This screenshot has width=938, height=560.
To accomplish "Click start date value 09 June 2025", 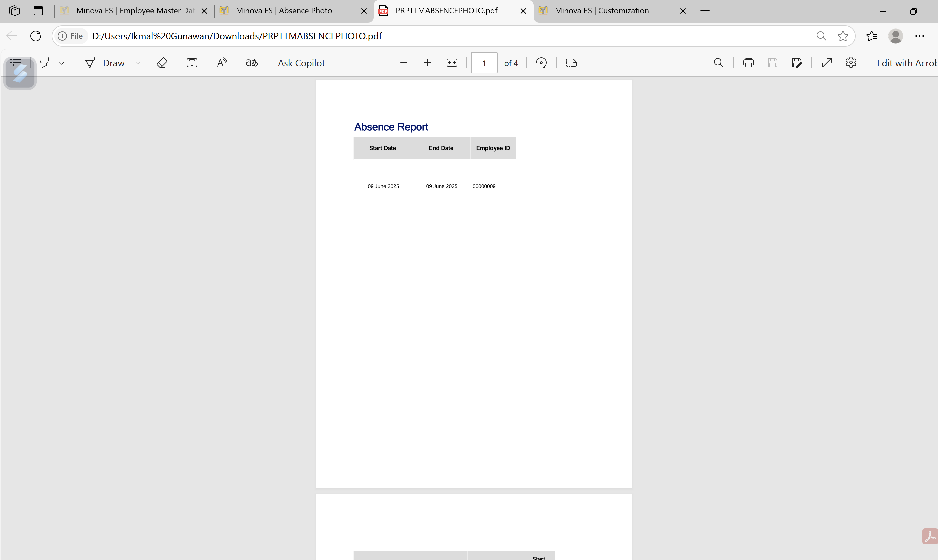I will (383, 186).
